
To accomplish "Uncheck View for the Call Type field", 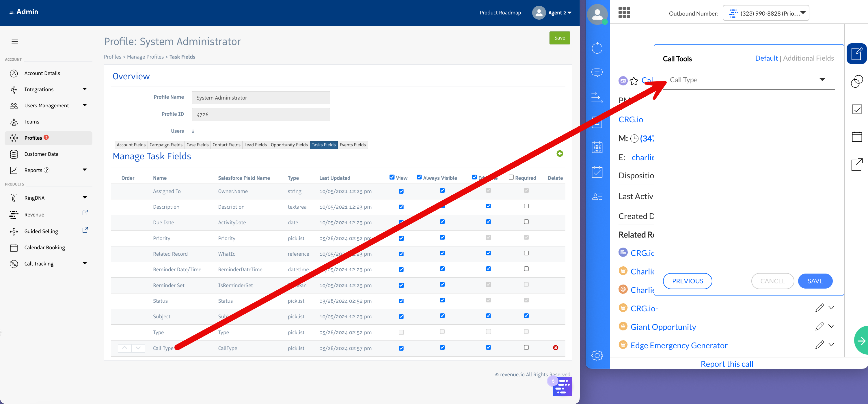I will click(401, 348).
